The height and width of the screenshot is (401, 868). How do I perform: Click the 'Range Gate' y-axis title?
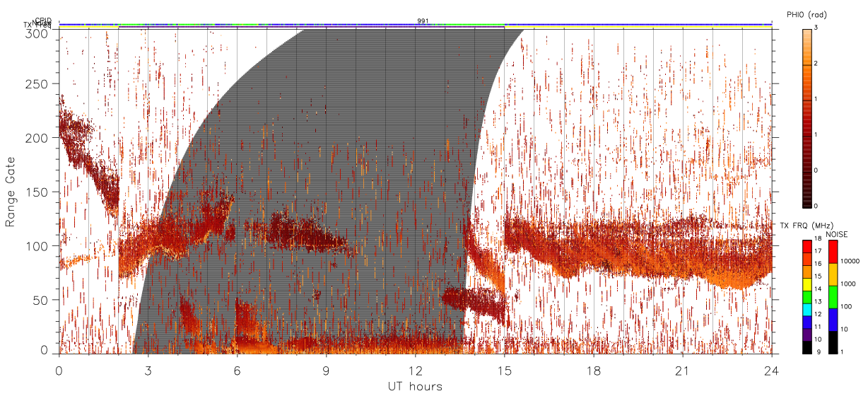click(x=11, y=192)
